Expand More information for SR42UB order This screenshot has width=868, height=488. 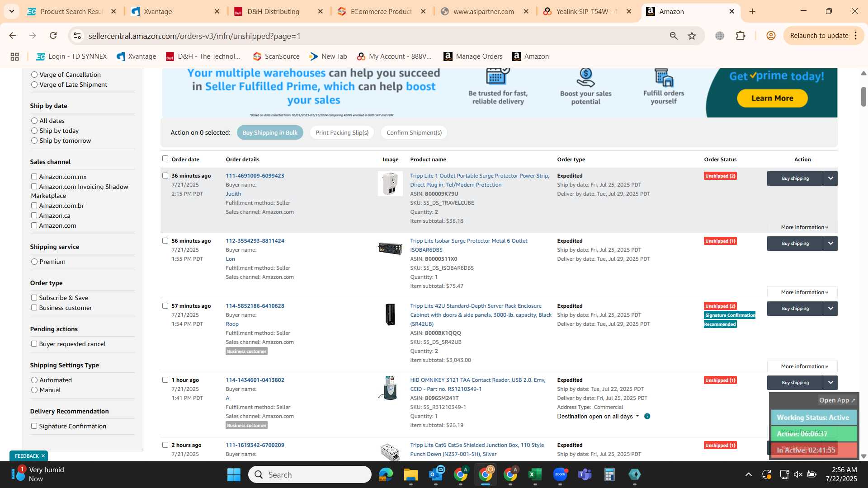[x=802, y=366]
